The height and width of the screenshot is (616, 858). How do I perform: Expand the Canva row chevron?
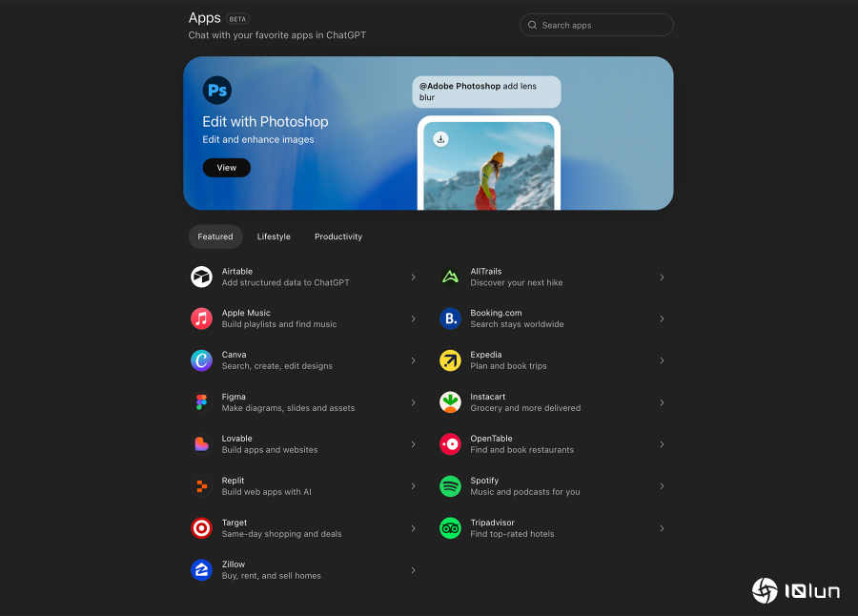[413, 360]
